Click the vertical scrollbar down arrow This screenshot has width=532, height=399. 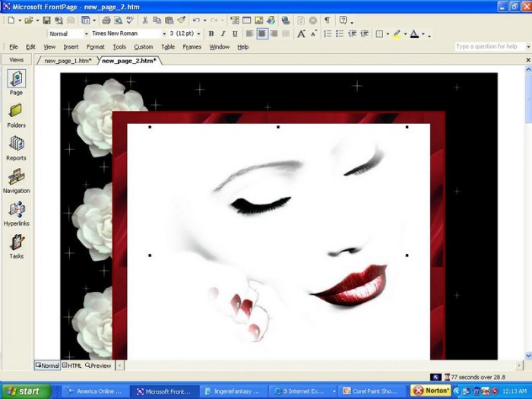528,356
